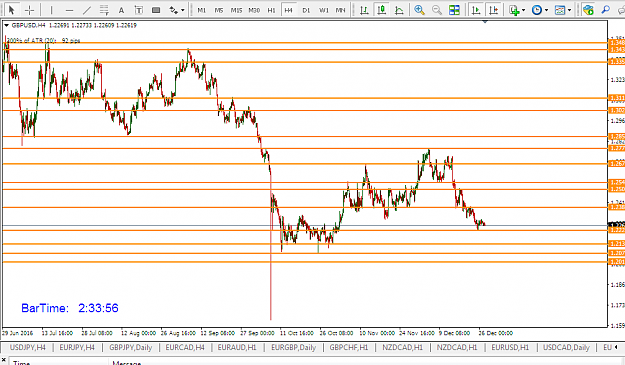Viewport: 625px width, 365px height.
Task: Zoom out of the chart
Action: coord(437,10)
